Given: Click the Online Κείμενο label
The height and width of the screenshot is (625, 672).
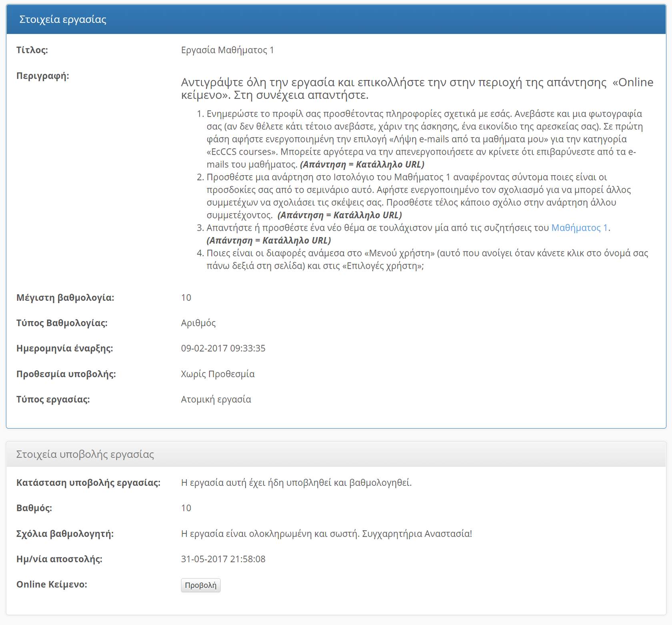Looking at the screenshot, I should tap(52, 584).
